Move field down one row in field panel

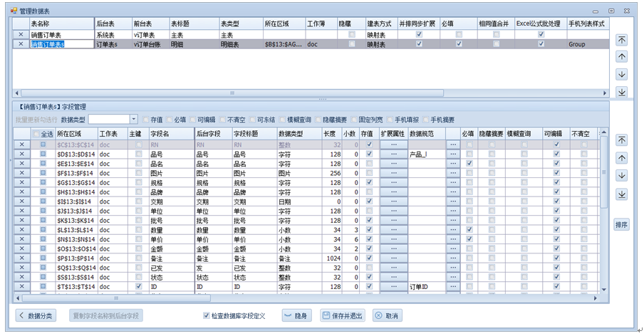tap(622, 176)
